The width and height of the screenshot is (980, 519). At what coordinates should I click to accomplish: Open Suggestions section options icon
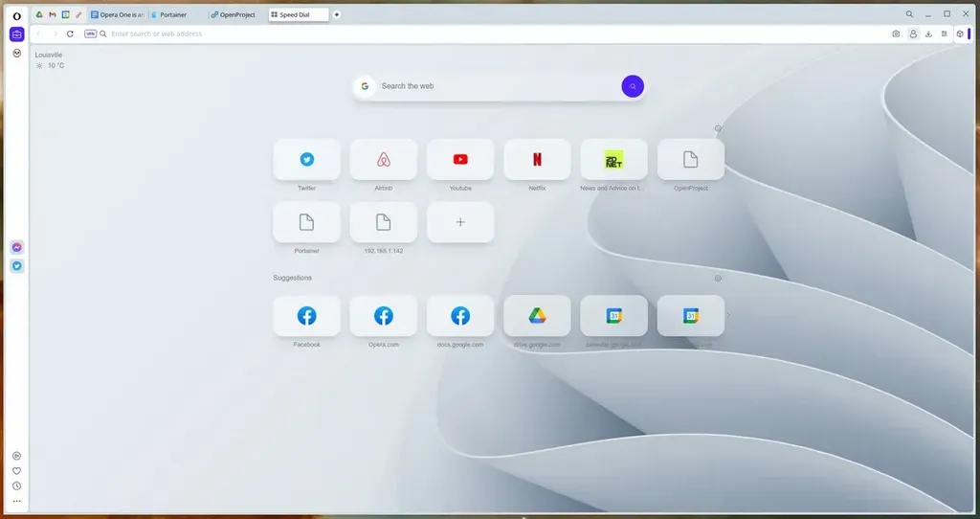(x=718, y=279)
